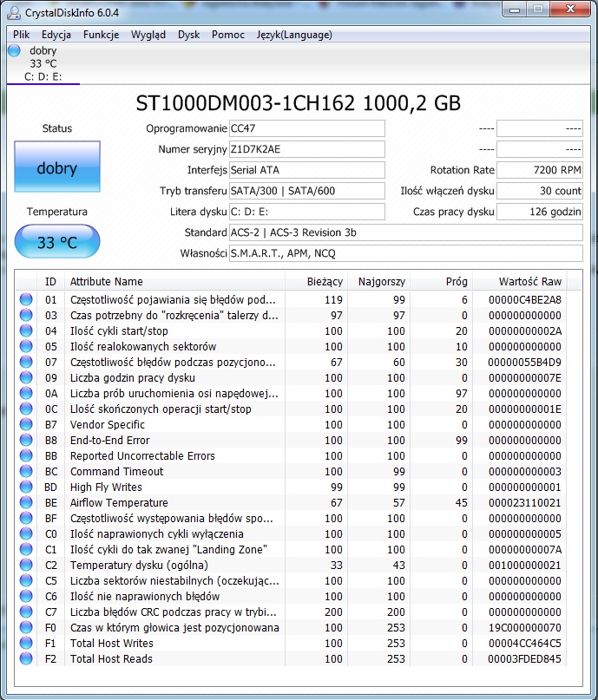Click the large 'dobry' status button

coord(57,167)
